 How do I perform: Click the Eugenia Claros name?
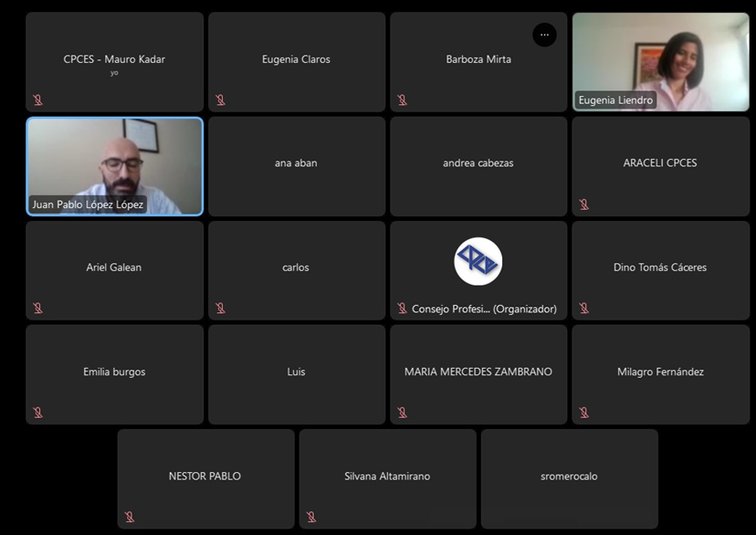point(296,59)
